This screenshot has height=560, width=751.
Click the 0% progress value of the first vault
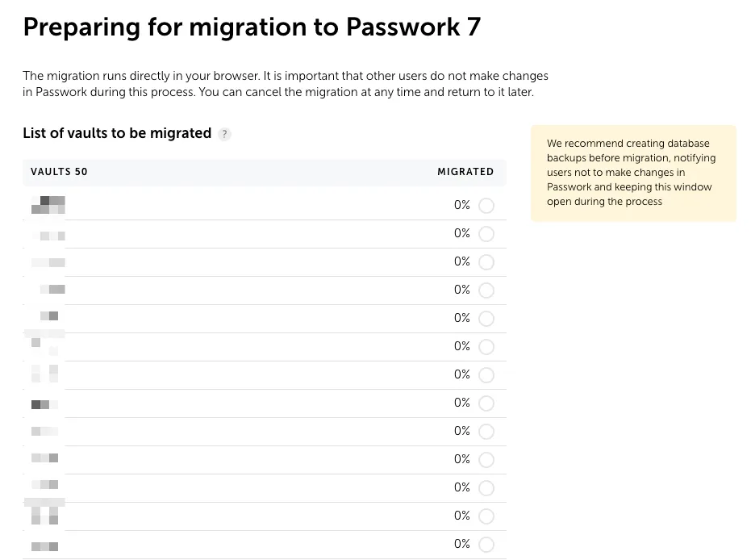click(x=461, y=205)
